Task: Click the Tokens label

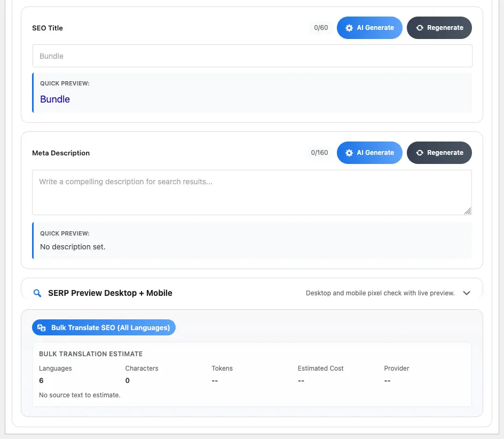Action: [x=222, y=369]
